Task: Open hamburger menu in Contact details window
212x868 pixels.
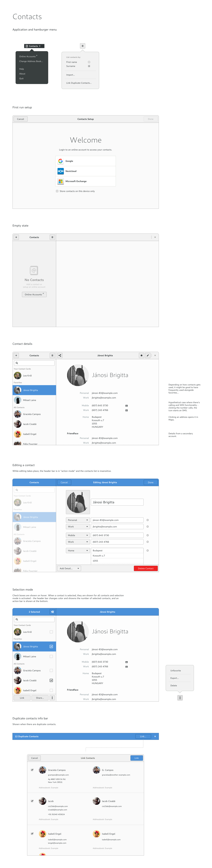Action: pos(52,355)
